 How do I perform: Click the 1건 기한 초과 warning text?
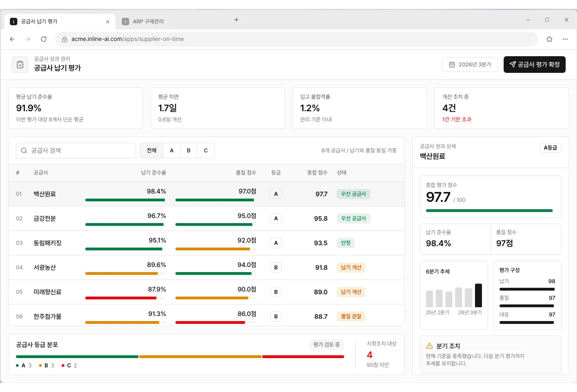(457, 119)
